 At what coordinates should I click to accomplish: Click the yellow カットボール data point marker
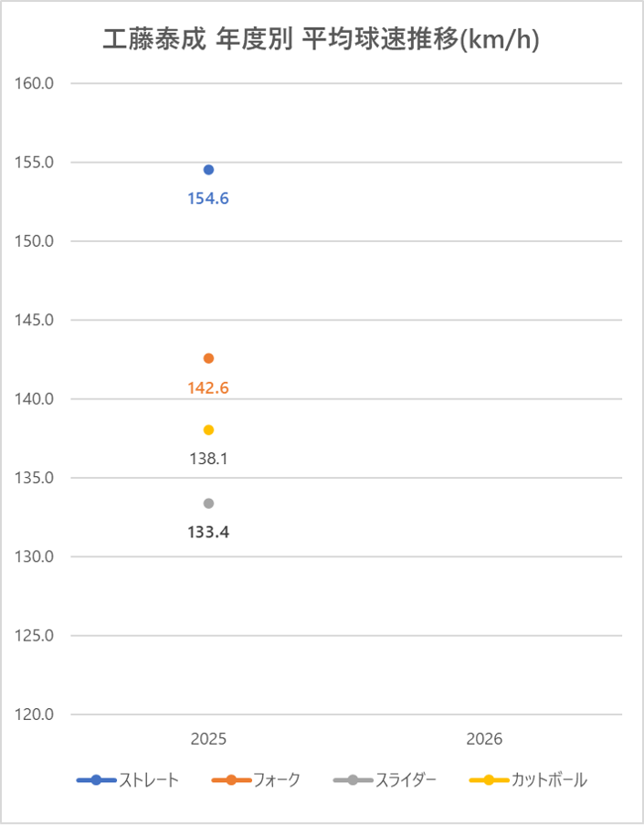click(x=208, y=430)
